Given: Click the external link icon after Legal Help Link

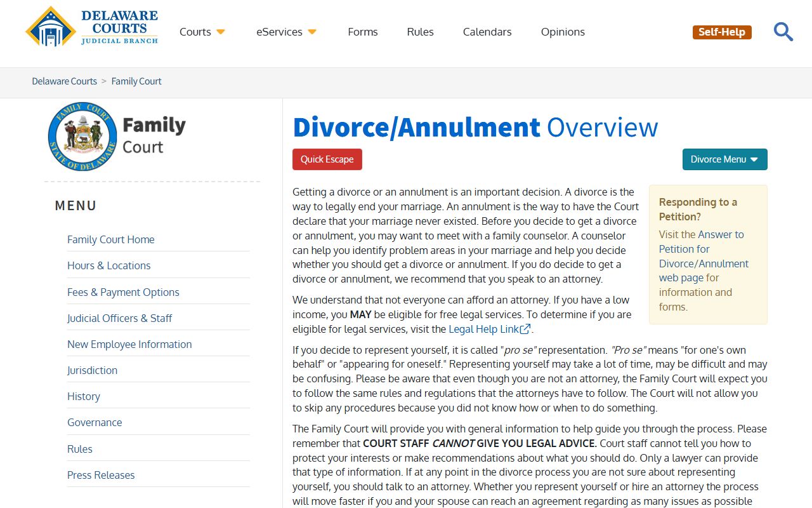Looking at the screenshot, I should (525, 329).
